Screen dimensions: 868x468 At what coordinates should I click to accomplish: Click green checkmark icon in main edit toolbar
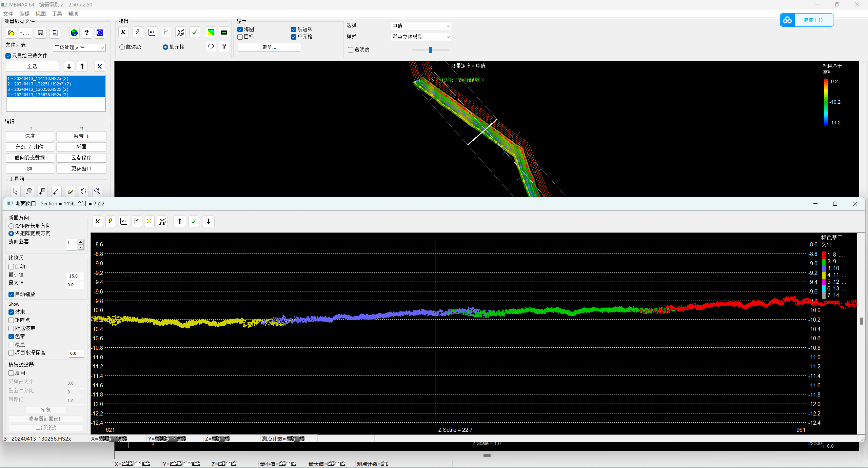point(195,32)
